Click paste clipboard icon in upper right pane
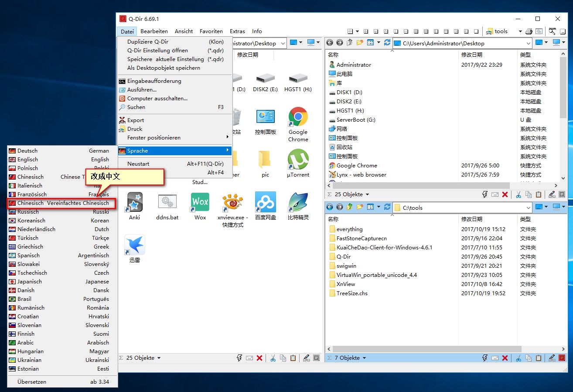Image resolution: width=573 pixels, height=392 pixels. point(539,194)
